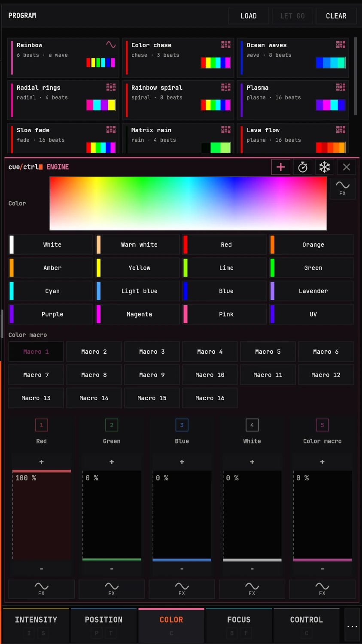Open FX wave button beside color picker
This screenshot has width=362, height=644.
coord(342,188)
